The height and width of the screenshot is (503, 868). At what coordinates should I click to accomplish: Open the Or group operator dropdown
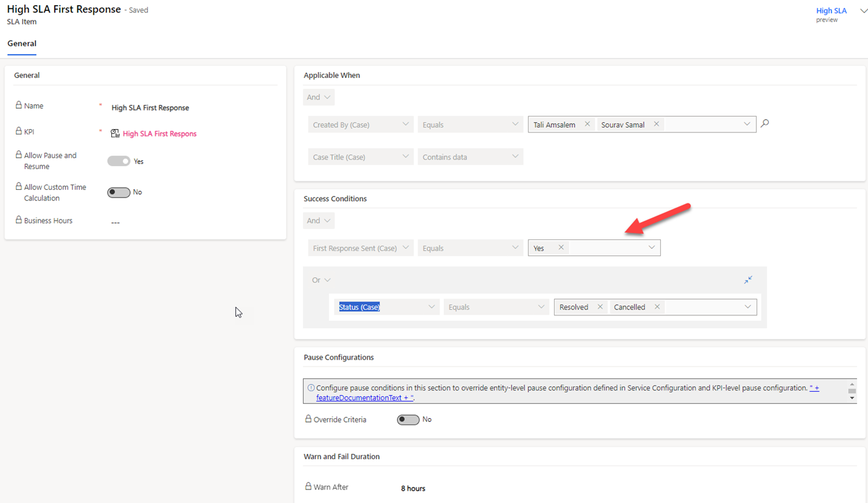click(321, 280)
